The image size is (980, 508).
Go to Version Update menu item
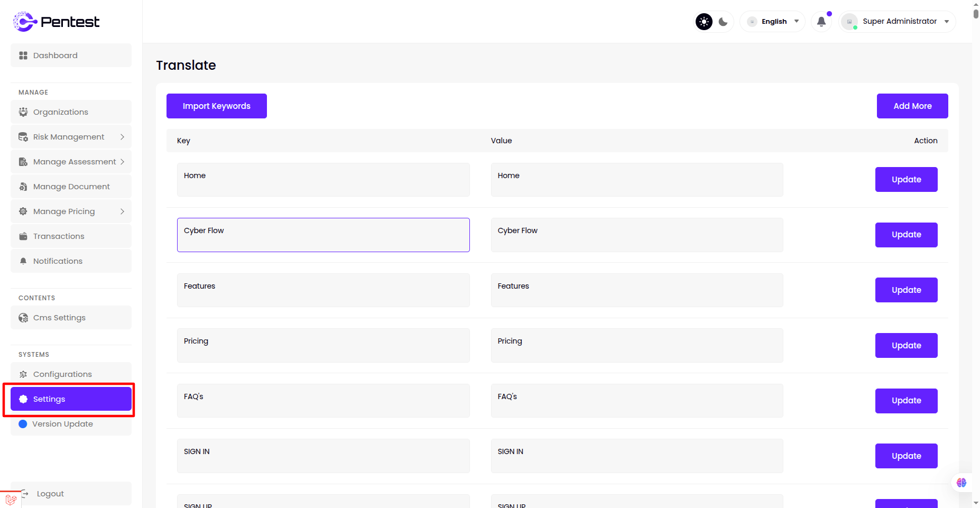62,424
